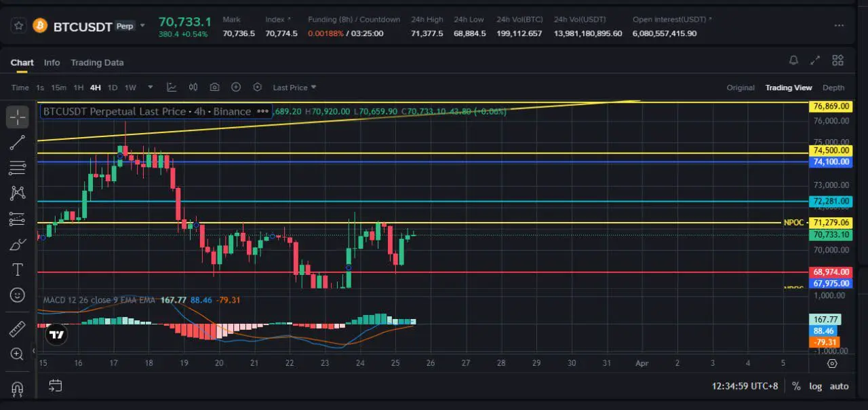Select the 15m time interval

tap(59, 88)
